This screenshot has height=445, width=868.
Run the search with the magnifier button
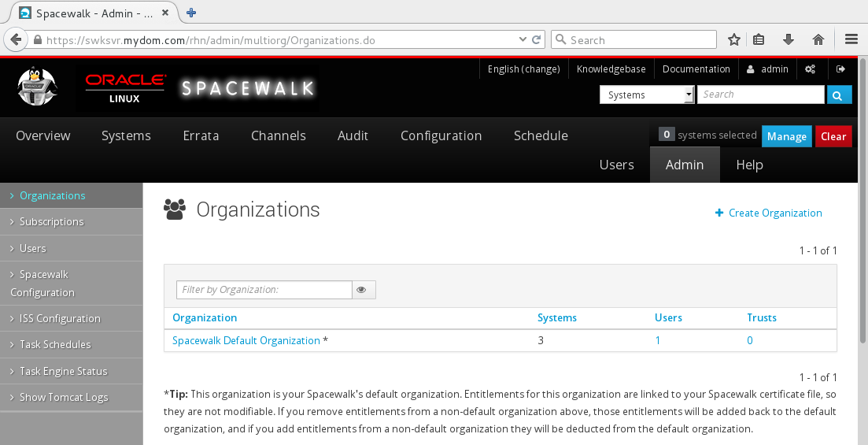pos(839,95)
